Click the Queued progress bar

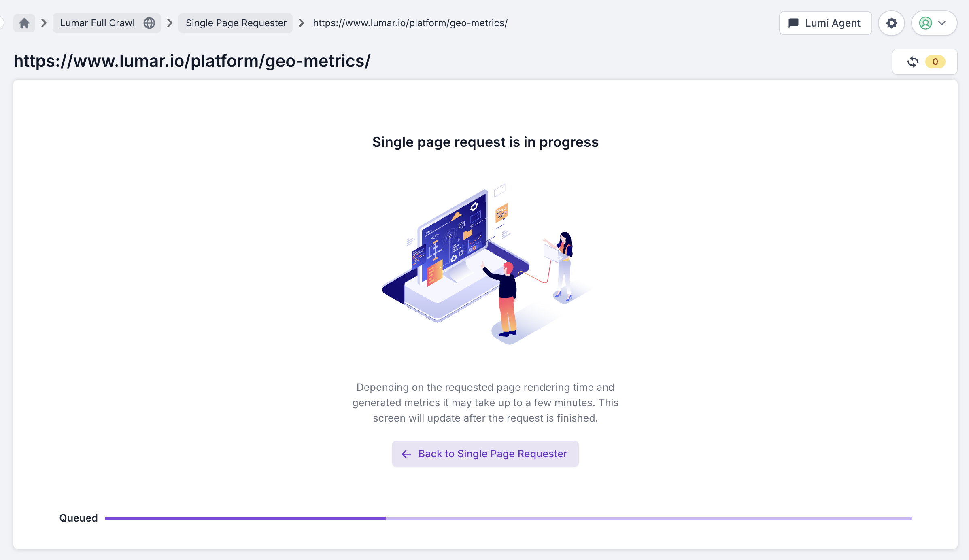click(508, 518)
